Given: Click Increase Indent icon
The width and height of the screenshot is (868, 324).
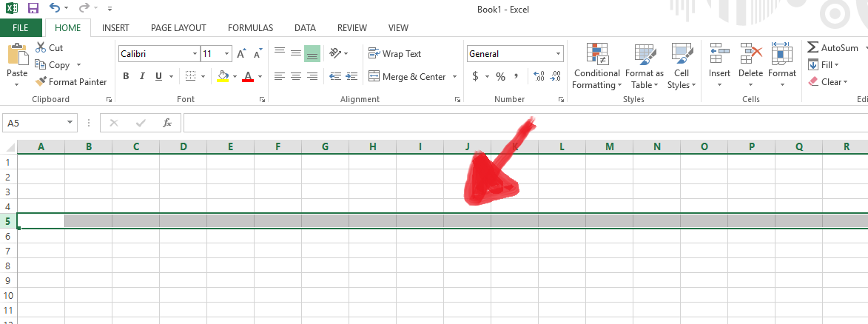Looking at the screenshot, I should [x=351, y=76].
